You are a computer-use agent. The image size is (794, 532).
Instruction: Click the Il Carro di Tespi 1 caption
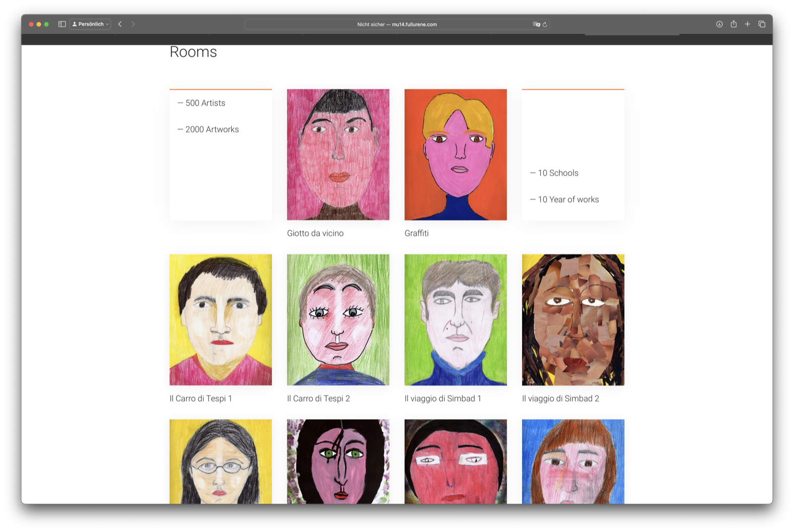click(201, 399)
